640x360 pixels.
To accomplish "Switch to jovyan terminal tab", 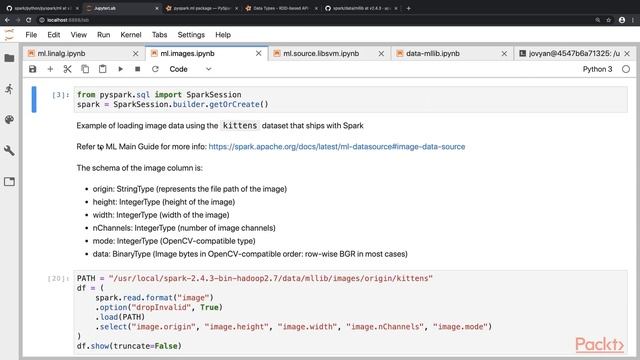I will [x=574, y=53].
